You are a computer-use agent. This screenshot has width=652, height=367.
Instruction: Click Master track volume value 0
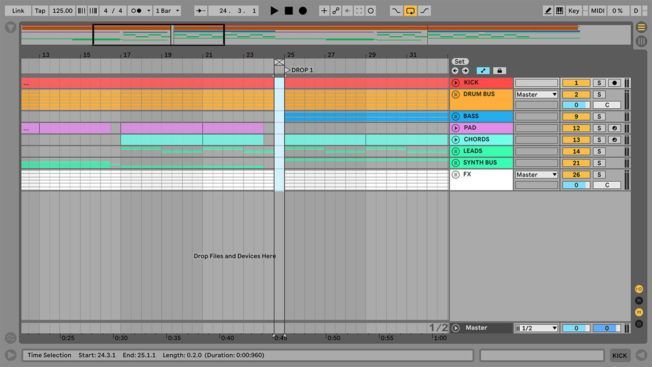[576, 328]
